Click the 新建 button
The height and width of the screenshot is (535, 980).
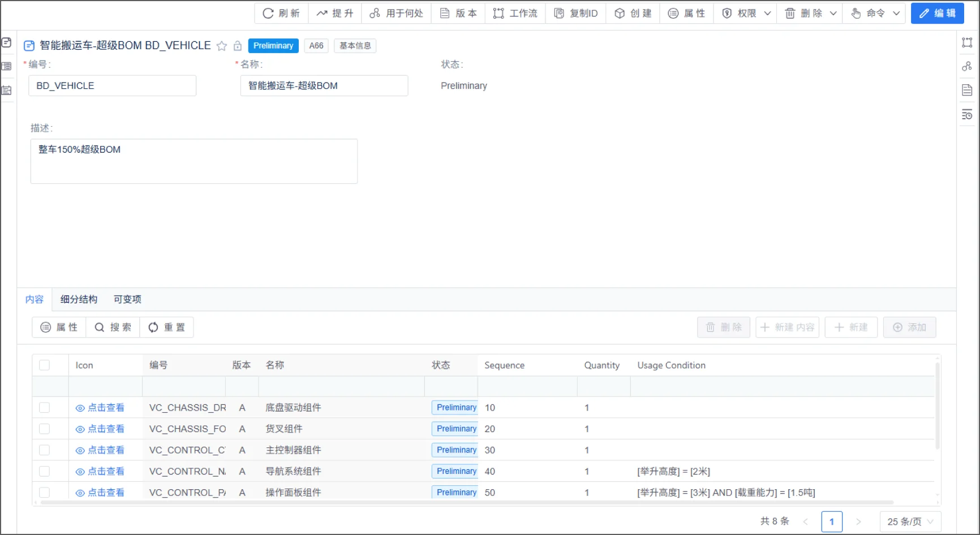pos(851,327)
